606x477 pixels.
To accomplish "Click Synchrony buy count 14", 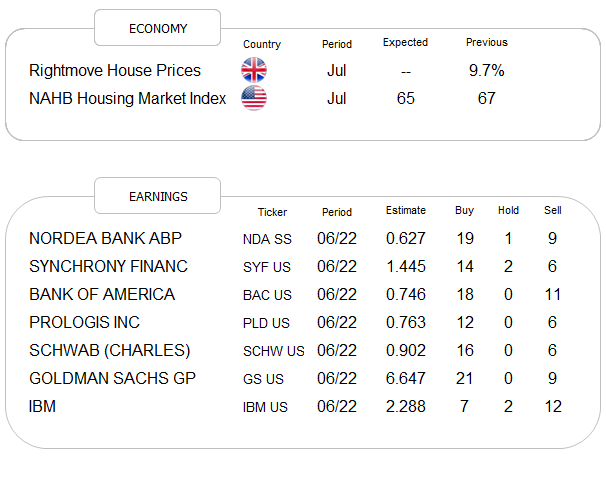I will (x=465, y=266).
